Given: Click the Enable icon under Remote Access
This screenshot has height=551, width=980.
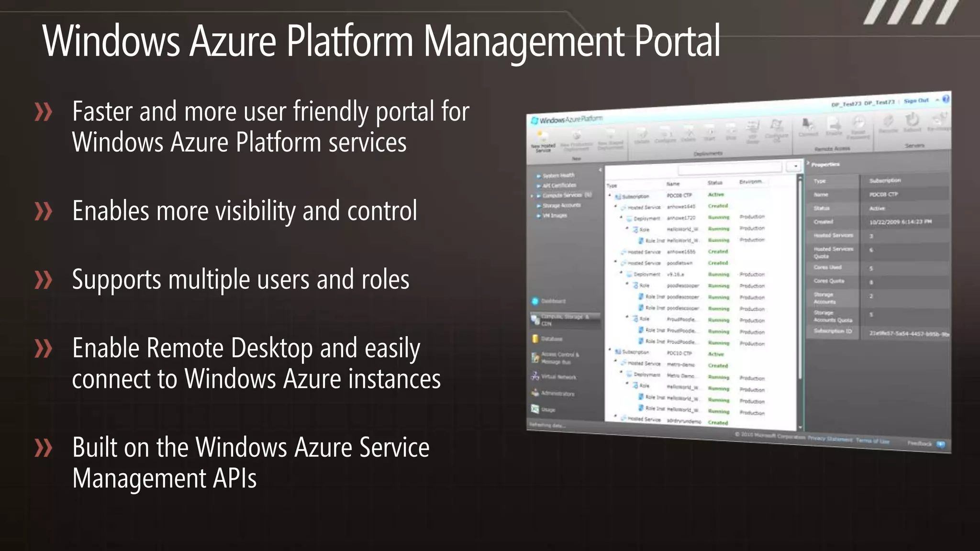Looking at the screenshot, I should click(834, 124).
